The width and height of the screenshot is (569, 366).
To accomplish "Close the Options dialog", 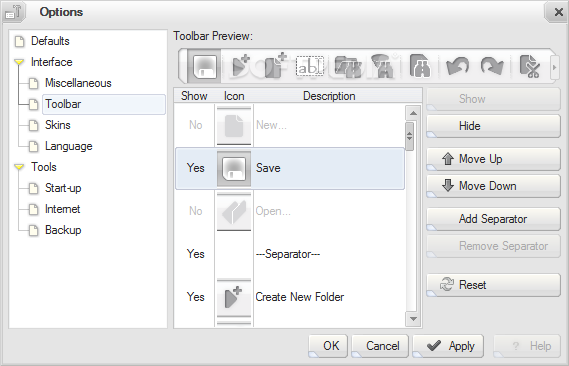I will 557,12.
